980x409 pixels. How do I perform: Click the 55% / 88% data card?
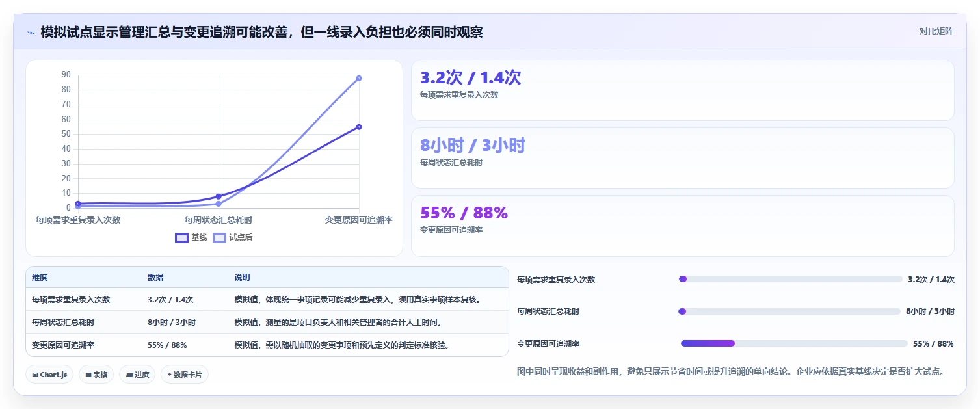(x=682, y=226)
